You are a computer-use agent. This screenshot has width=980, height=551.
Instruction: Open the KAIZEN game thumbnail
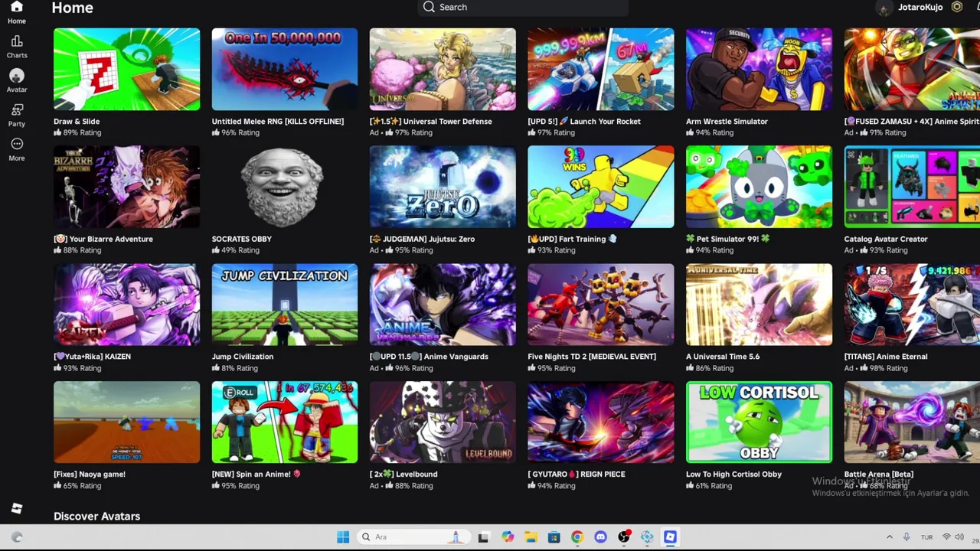(126, 305)
